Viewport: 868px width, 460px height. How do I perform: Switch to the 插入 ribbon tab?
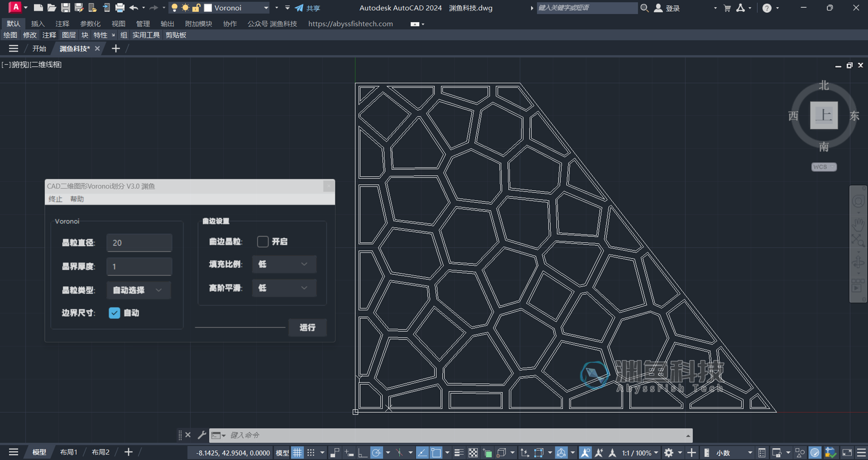38,24
